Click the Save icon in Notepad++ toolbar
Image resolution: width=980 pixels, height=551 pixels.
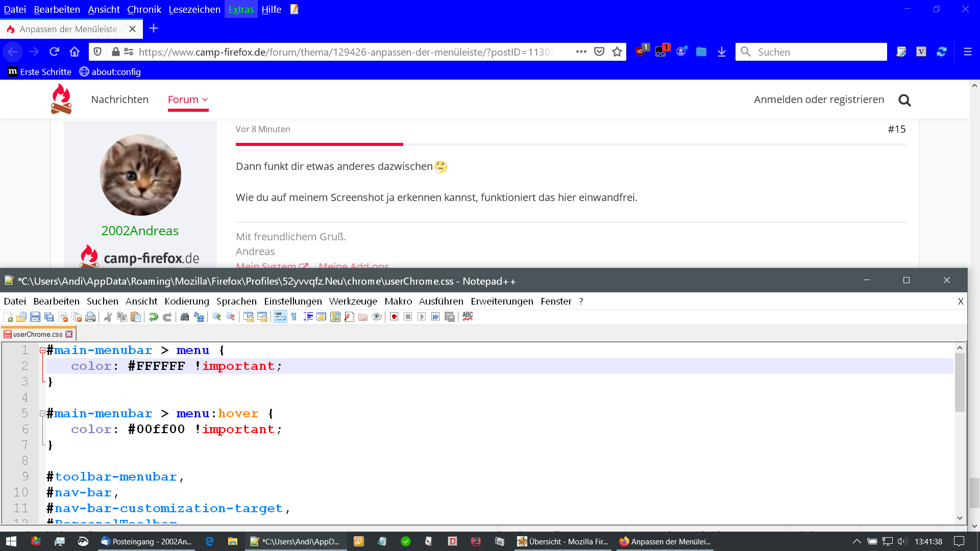click(35, 317)
